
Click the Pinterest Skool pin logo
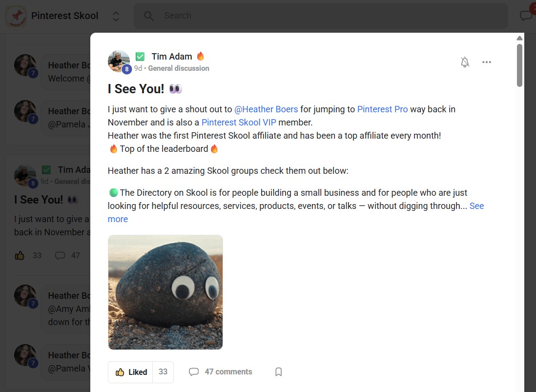click(x=16, y=16)
